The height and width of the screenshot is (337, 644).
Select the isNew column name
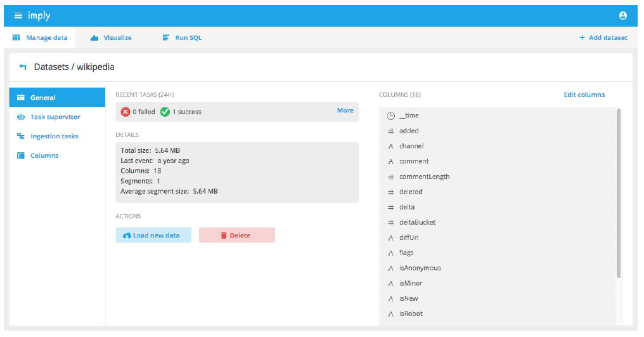point(409,299)
